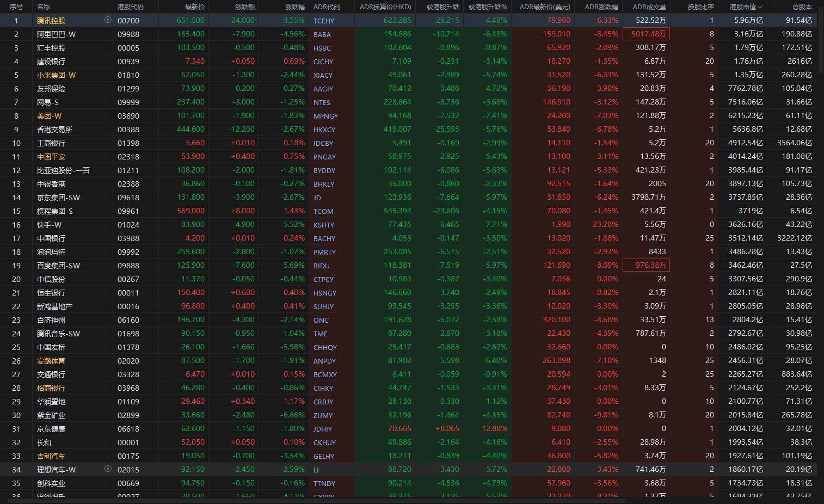Click the BIDU ADR code cell

pos(321,266)
